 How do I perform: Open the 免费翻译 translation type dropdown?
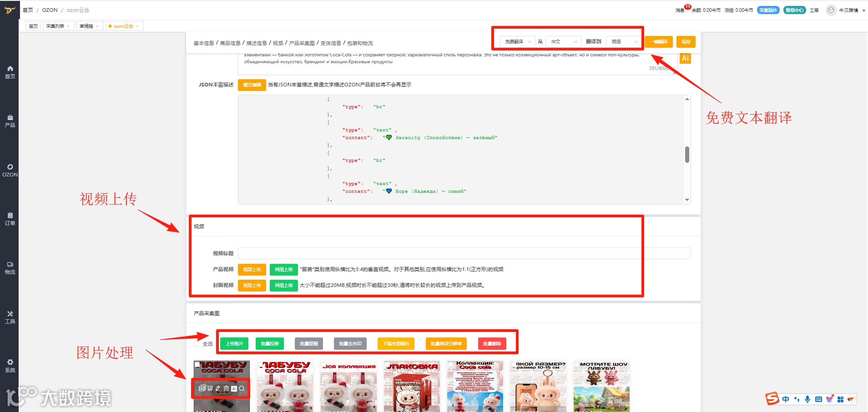(518, 42)
